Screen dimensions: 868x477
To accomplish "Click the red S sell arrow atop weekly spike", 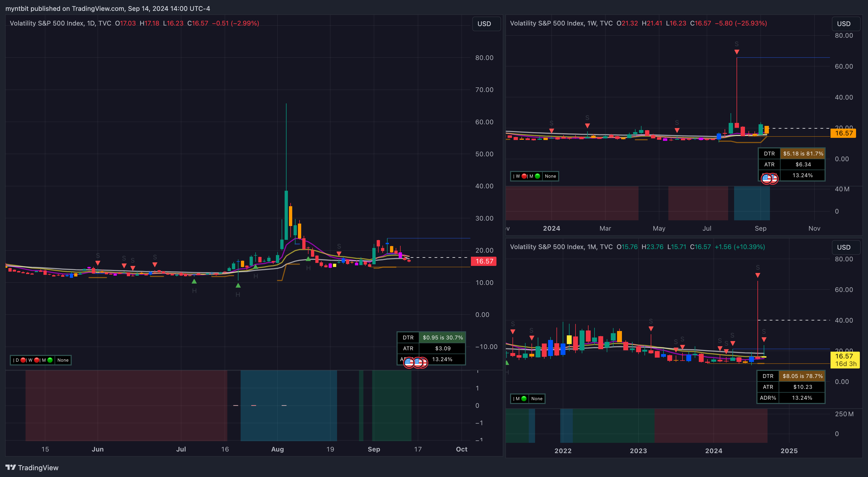I will tap(737, 52).
